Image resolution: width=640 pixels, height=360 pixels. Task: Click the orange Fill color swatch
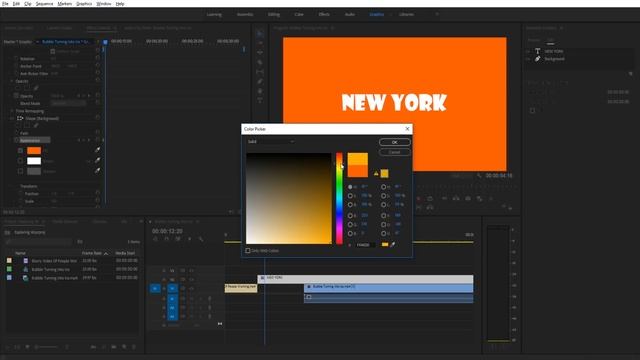(34, 151)
